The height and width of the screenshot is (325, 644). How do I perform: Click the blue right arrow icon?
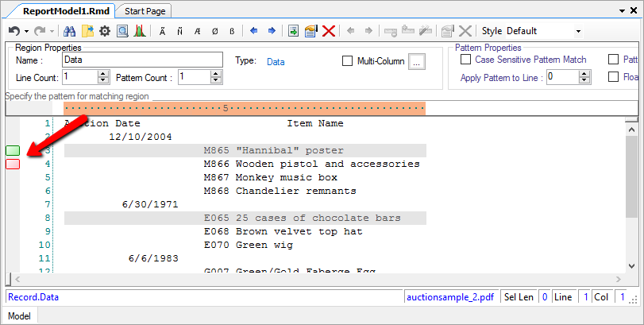click(x=272, y=31)
